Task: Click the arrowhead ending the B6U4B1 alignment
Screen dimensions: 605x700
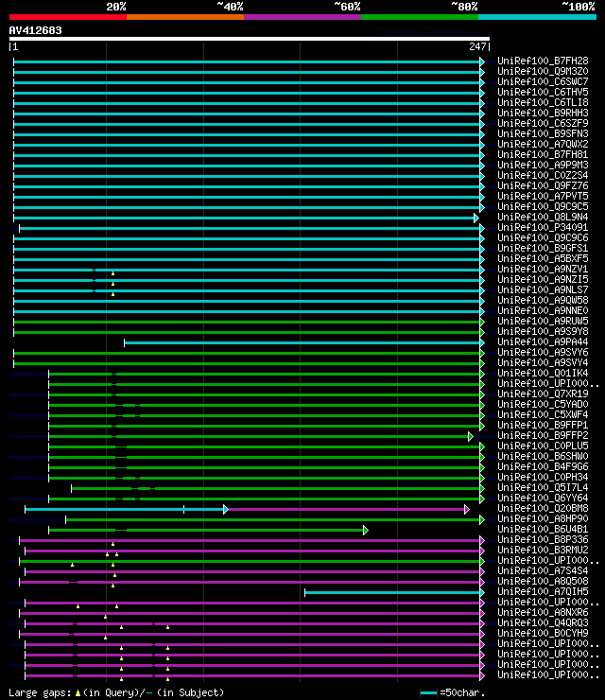Action: (x=366, y=531)
